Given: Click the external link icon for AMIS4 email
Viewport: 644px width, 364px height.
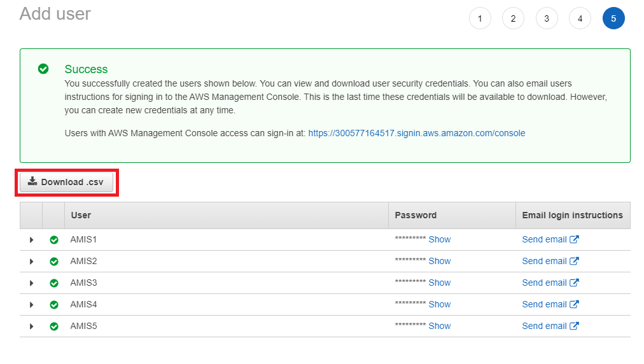Looking at the screenshot, I should (574, 305).
